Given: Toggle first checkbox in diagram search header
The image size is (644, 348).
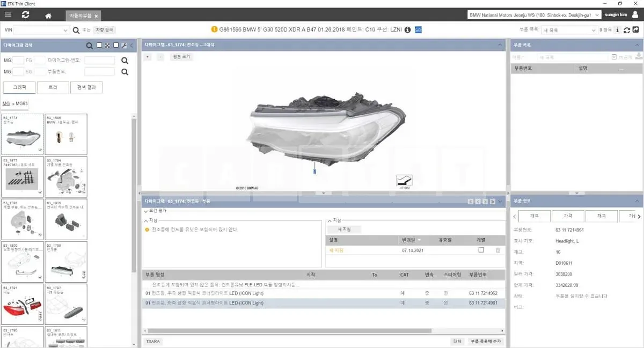Looking at the screenshot, I should pyautogui.click(x=99, y=46).
